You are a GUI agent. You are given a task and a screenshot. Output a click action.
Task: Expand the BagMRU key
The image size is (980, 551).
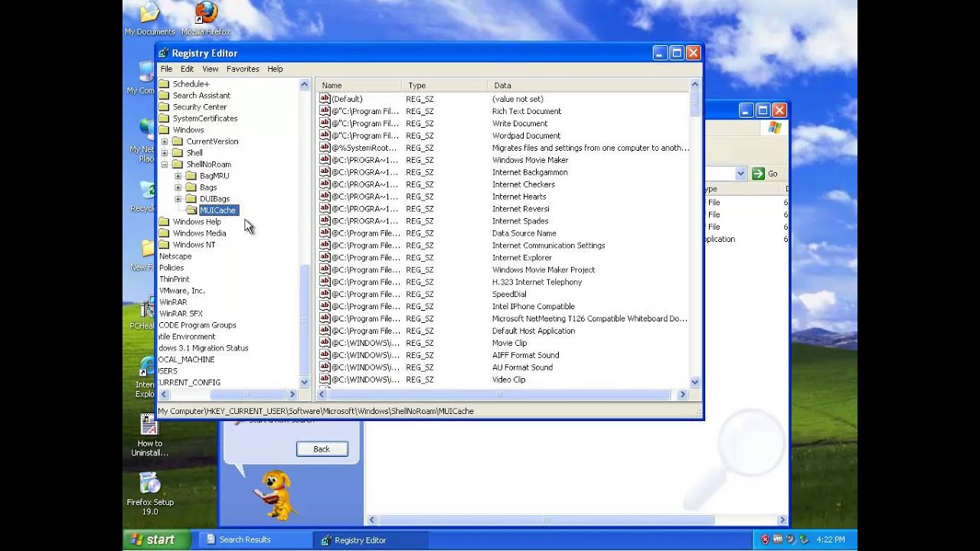(x=178, y=176)
